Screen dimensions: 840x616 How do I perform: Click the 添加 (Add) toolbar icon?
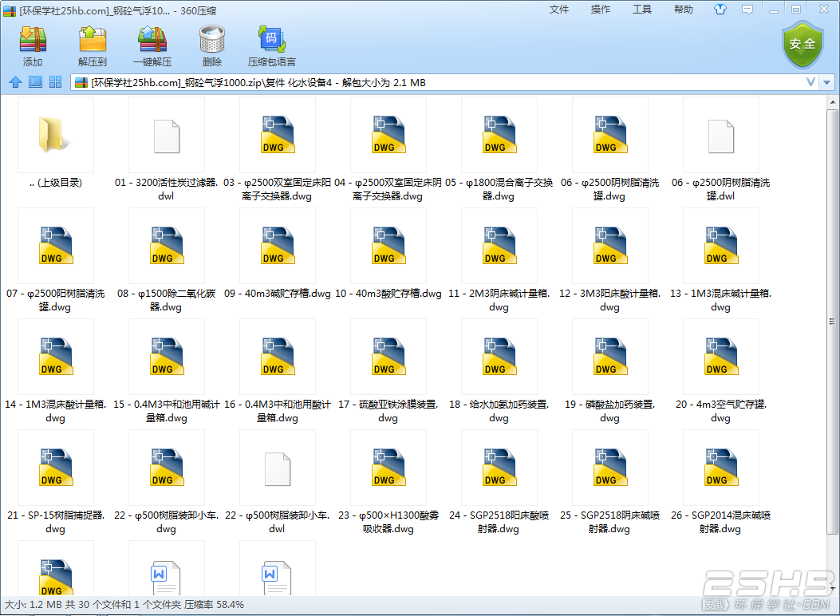pyautogui.click(x=32, y=39)
